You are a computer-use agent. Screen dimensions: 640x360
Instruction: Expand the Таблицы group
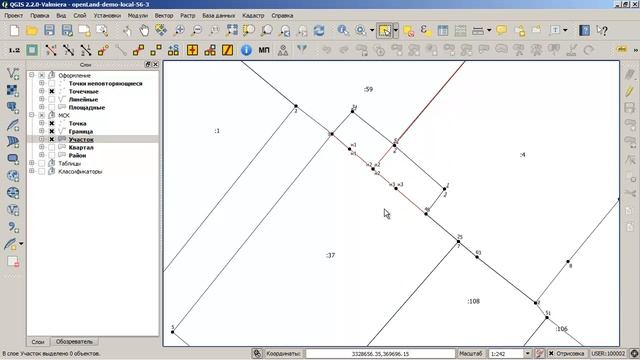coord(32,163)
